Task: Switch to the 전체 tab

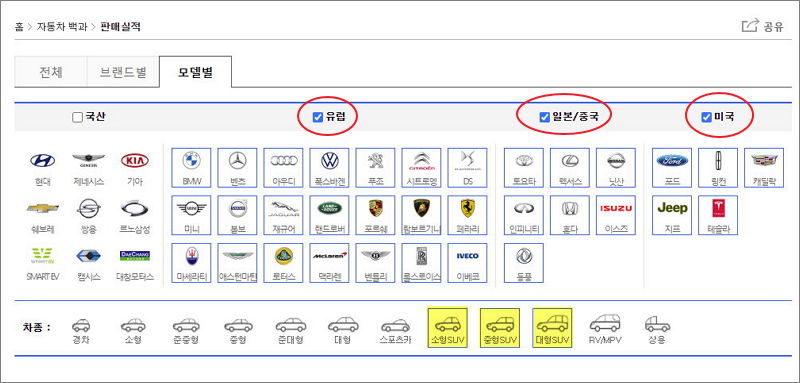Action: (51, 72)
